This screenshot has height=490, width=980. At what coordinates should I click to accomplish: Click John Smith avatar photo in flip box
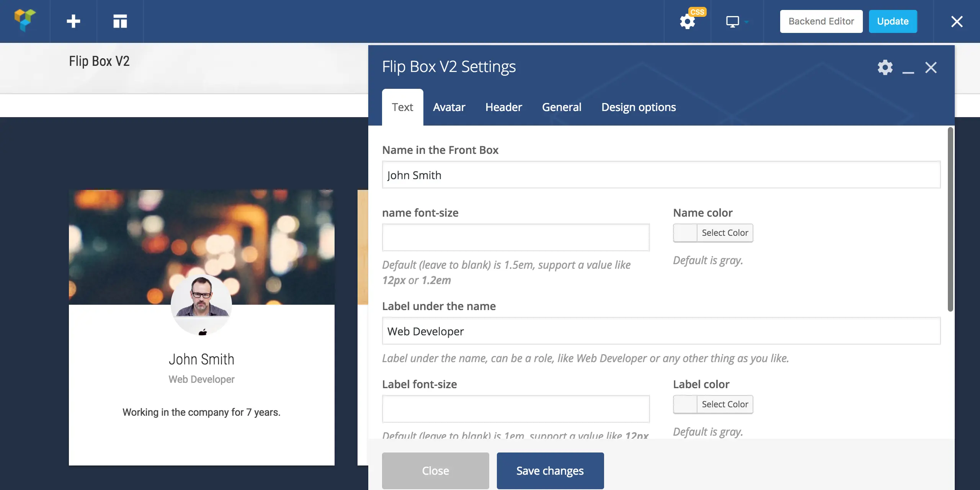point(201,305)
